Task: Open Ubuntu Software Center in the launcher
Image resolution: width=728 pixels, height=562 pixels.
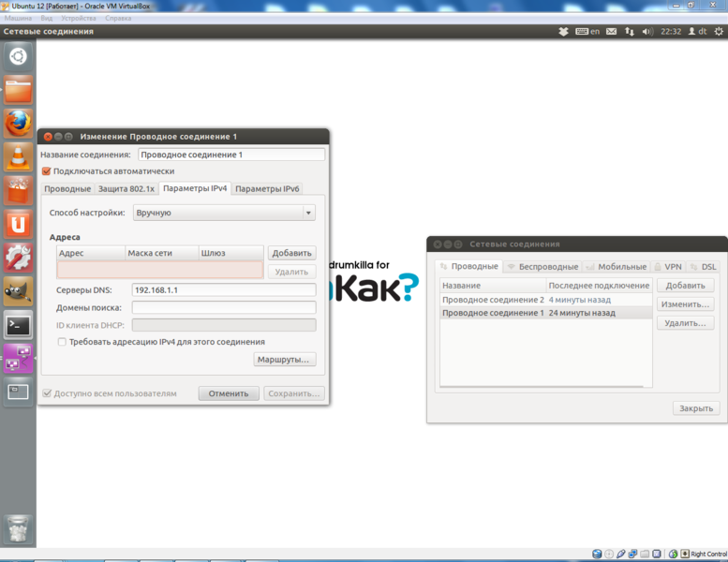Action: (x=18, y=190)
